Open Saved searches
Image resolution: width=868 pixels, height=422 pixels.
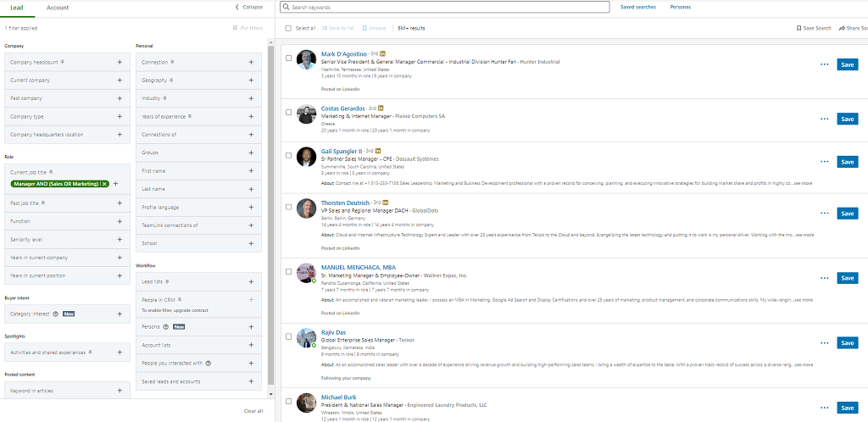click(x=638, y=7)
